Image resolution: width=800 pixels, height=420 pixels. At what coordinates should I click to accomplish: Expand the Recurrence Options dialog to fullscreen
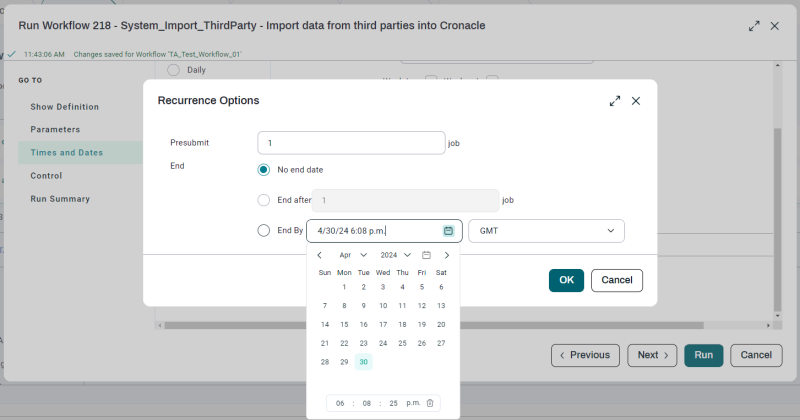tap(615, 101)
